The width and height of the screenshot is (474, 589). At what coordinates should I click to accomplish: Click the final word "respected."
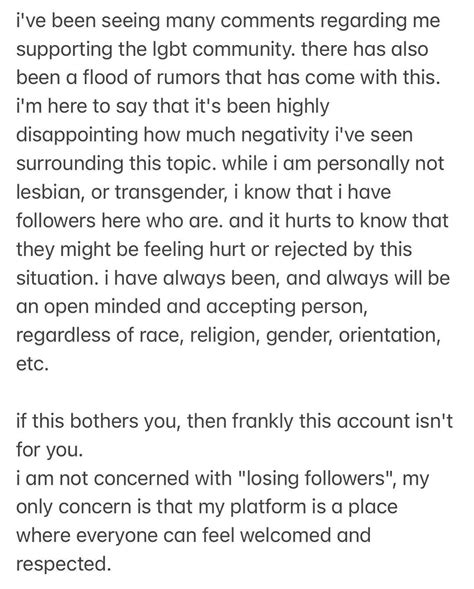(x=63, y=565)
